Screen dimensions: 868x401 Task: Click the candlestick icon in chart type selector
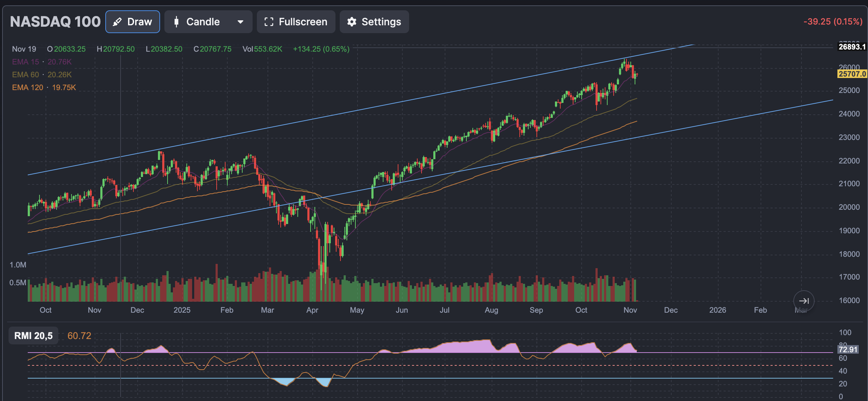click(176, 22)
